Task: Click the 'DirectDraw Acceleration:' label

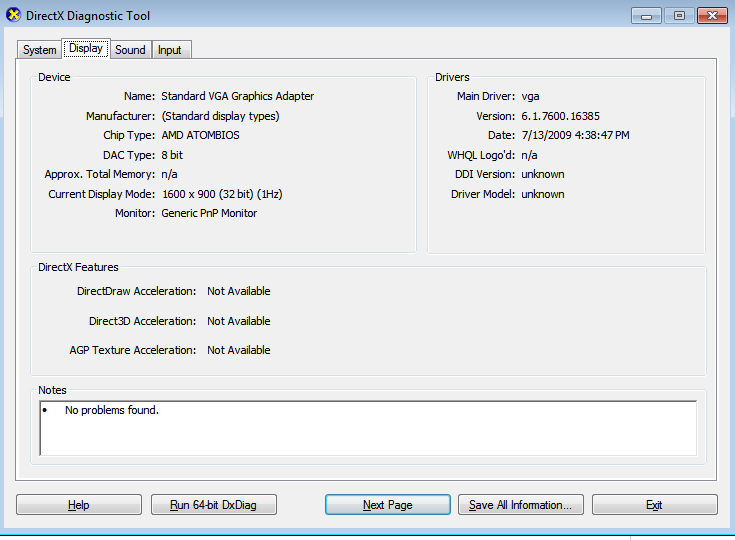Action: pos(136,291)
